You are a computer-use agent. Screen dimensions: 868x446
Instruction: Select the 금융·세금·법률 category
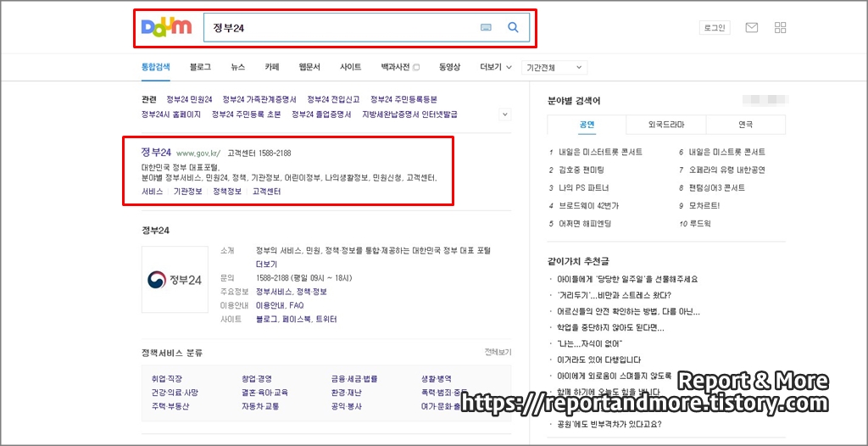(x=354, y=379)
